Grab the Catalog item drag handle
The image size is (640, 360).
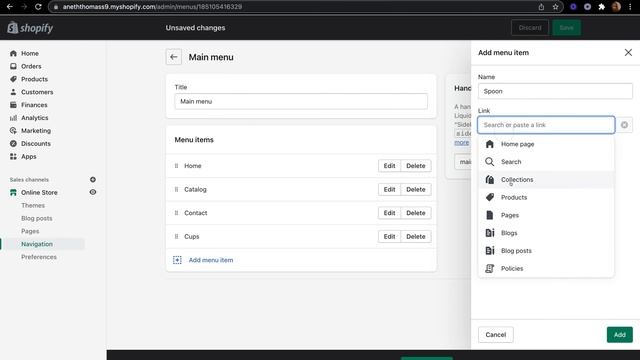click(x=176, y=189)
